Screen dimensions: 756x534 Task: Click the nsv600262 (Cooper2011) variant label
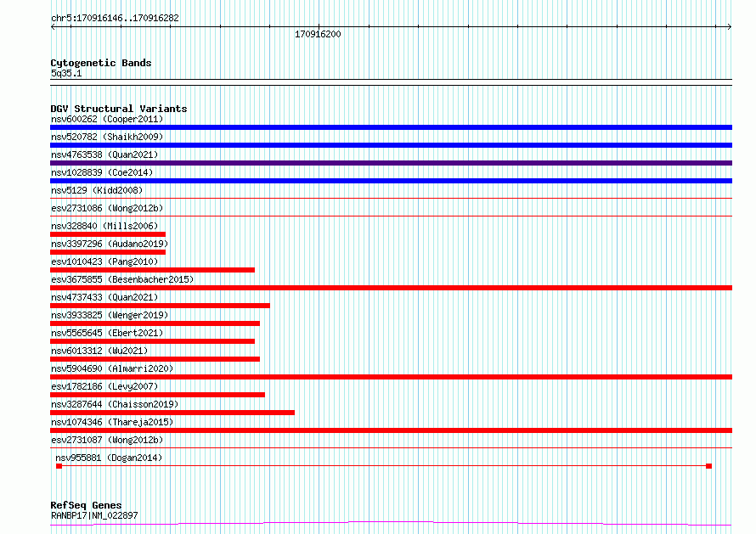pos(107,119)
